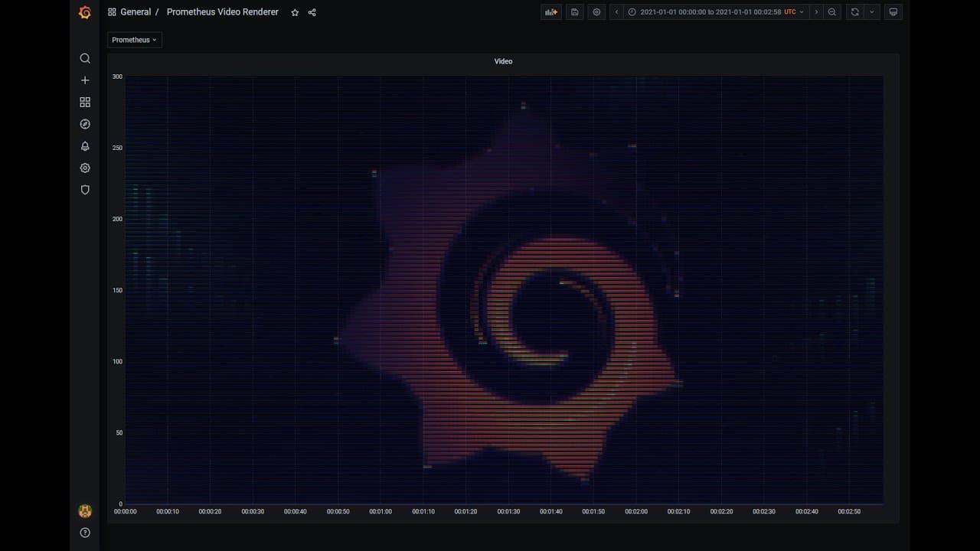The height and width of the screenshot is (551, 980).
Task: Click the 200 y-axis label
Action: click(x=117, y=219)
